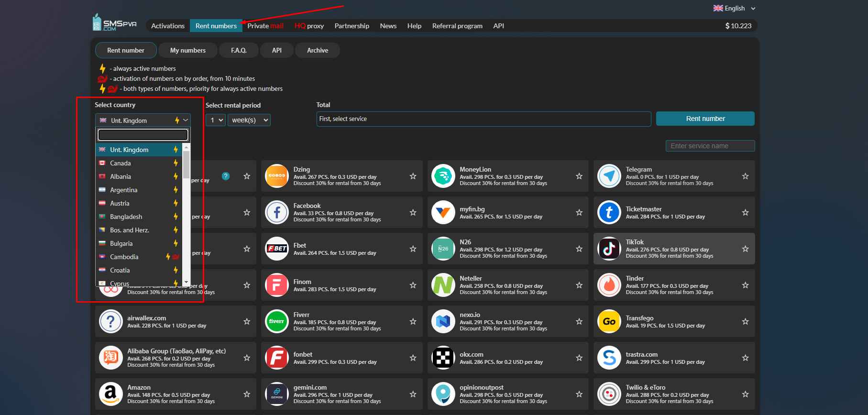Mark Telegram as favorite

pos(746,176)
